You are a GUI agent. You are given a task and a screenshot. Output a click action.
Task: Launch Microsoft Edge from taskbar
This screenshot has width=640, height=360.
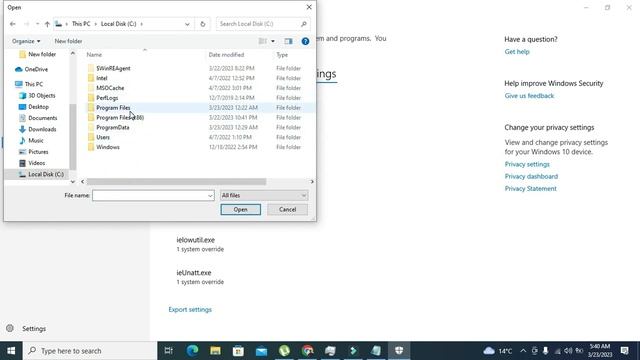(192, 351)
